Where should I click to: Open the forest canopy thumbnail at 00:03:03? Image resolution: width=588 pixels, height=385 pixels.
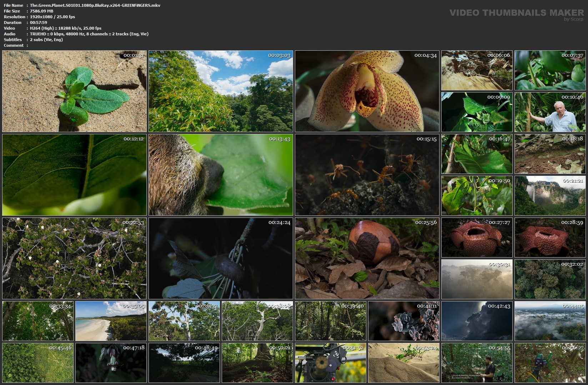click(x=221, y=91)
